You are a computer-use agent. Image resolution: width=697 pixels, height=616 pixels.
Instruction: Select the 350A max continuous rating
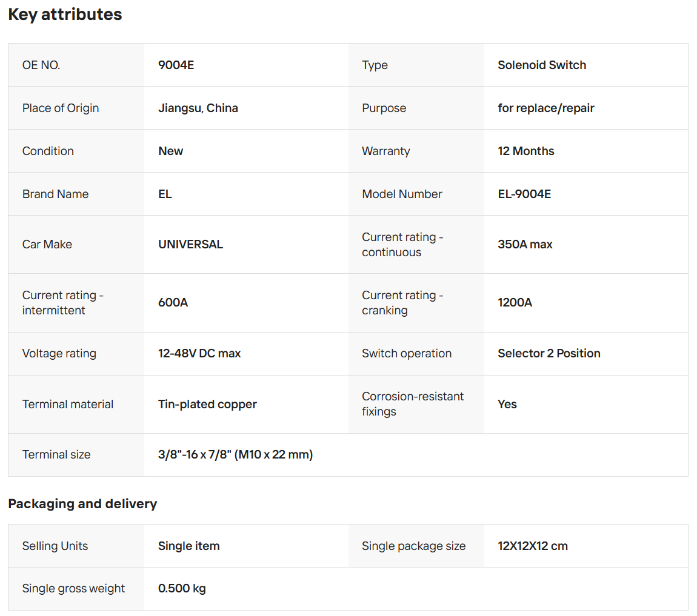(x=525, y=244)
